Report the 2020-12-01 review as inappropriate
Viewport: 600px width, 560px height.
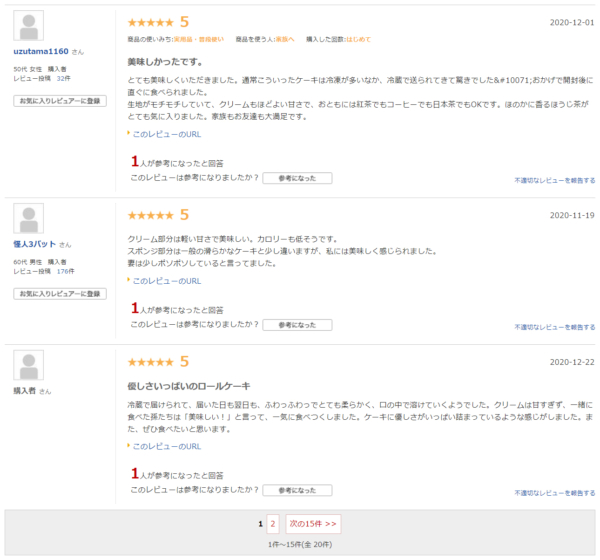[x=554, y=181]
